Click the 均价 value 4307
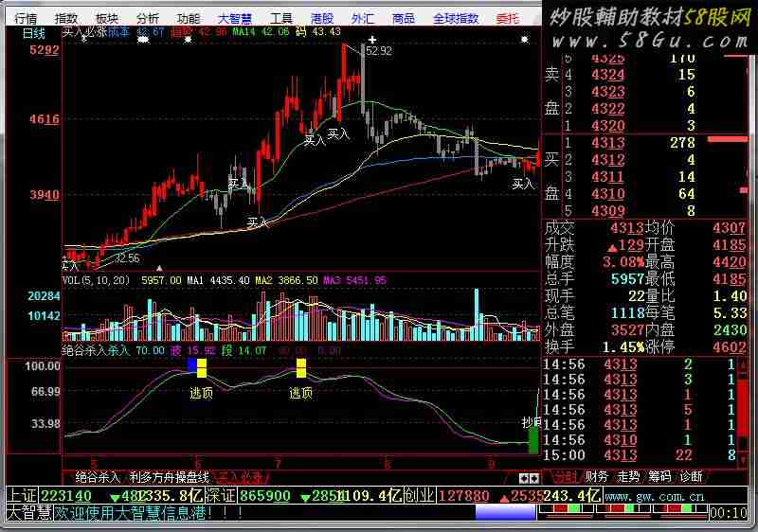758x532 pixels. pos(729,228)
